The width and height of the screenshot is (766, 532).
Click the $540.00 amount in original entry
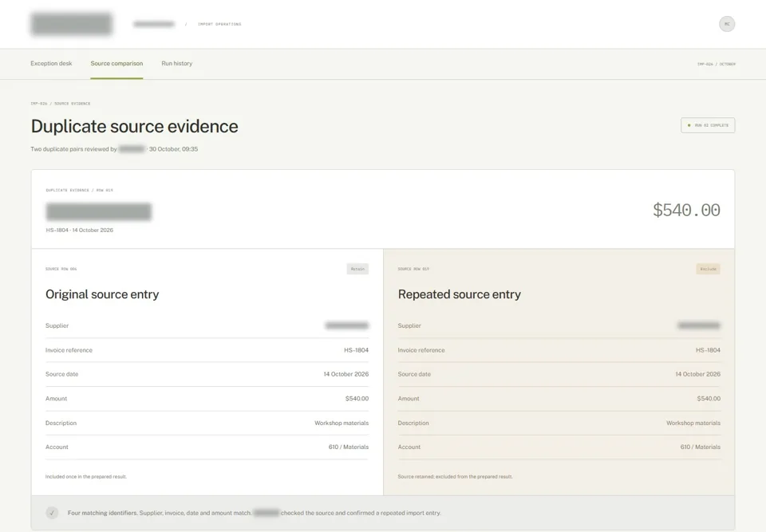pyautogui.click(x=357, y=399)
